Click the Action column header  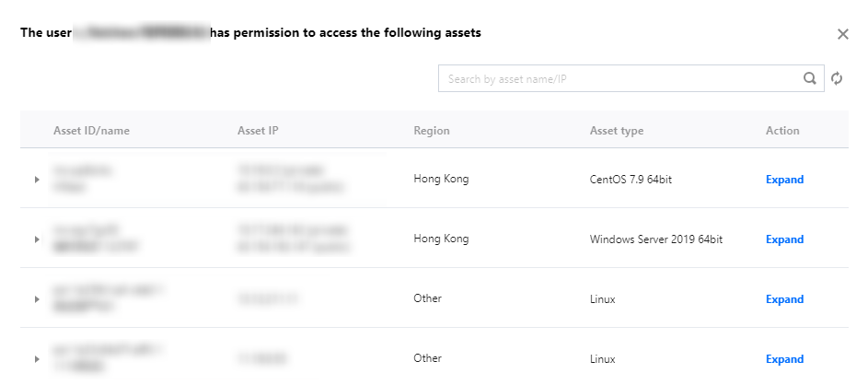coord(782,131)
